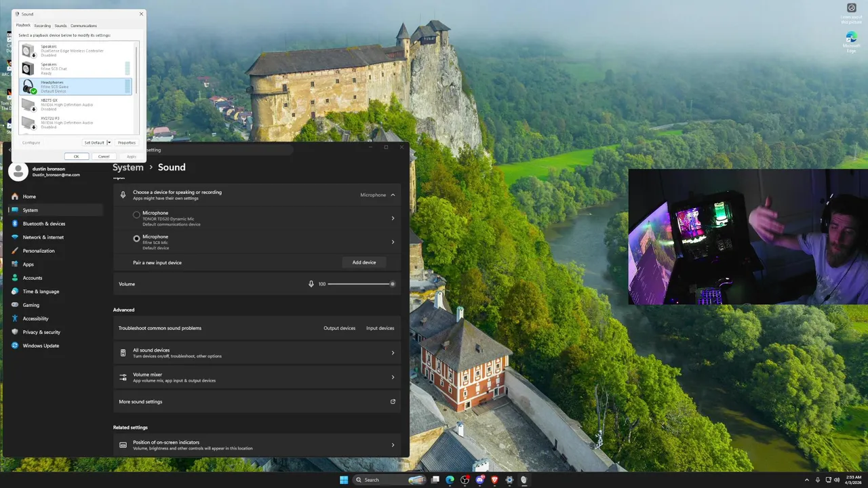Open Time & language settings

tap(56, 291)
